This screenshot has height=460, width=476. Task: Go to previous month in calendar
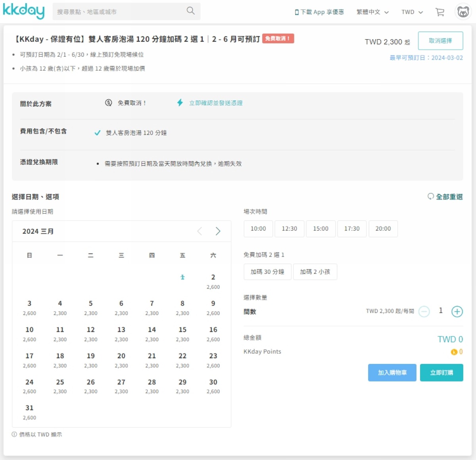click(200, 231)
